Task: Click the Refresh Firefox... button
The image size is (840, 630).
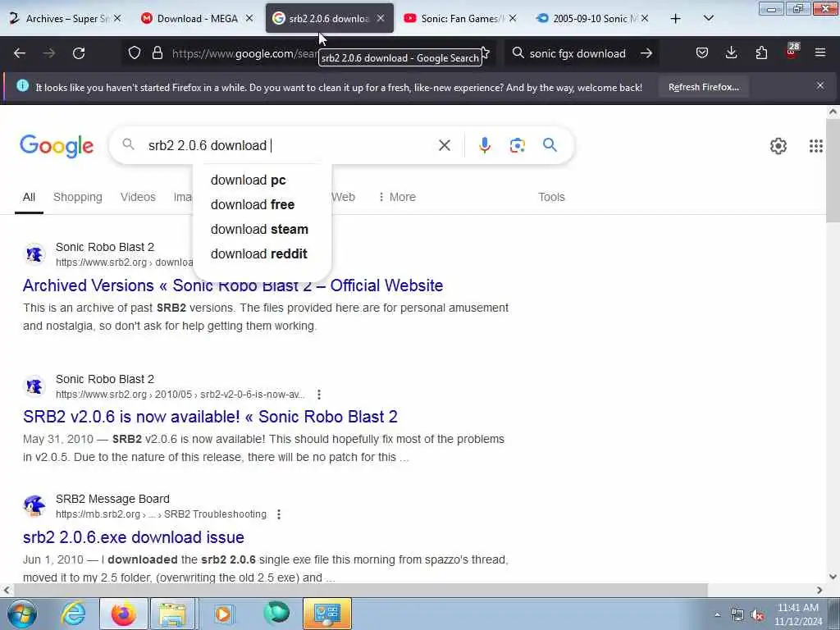Action: pos(703,87)
